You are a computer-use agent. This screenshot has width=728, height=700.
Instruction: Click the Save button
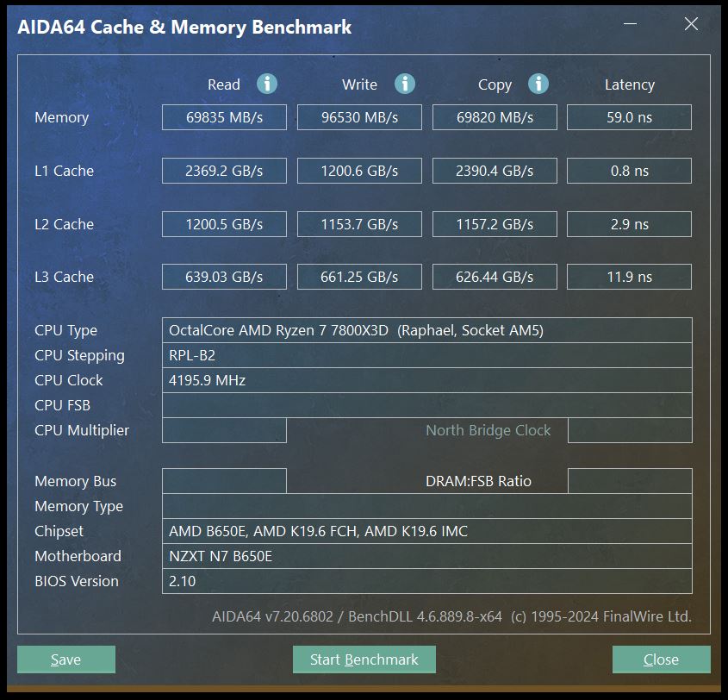tap(66, 659)
